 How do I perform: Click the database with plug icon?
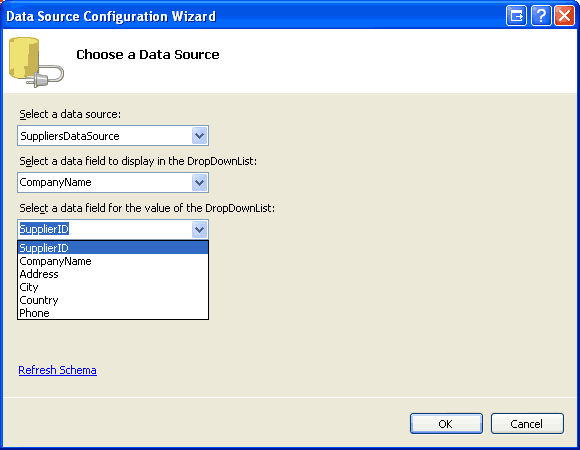(36, 62)
